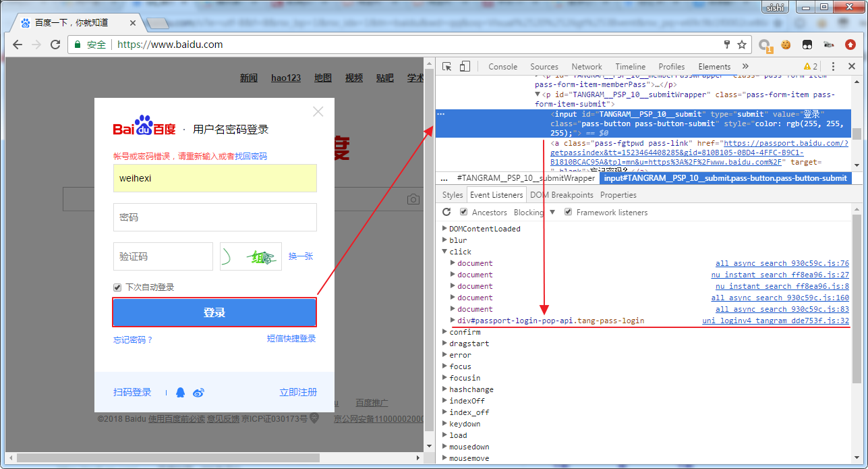Click the extension icon with orange badge
The height and width of the screenshot is (469, 868).
(765, 45)
